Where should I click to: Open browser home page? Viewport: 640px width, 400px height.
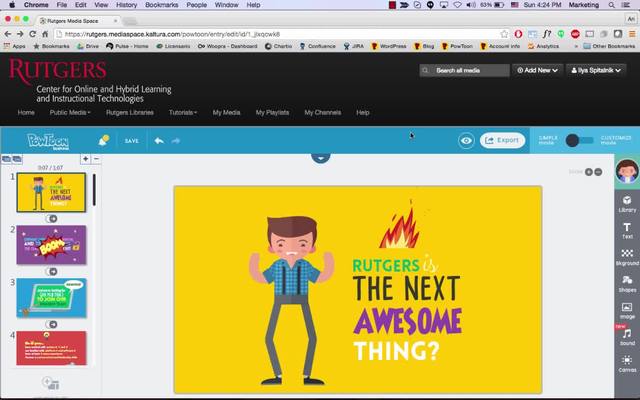point(45,34)
